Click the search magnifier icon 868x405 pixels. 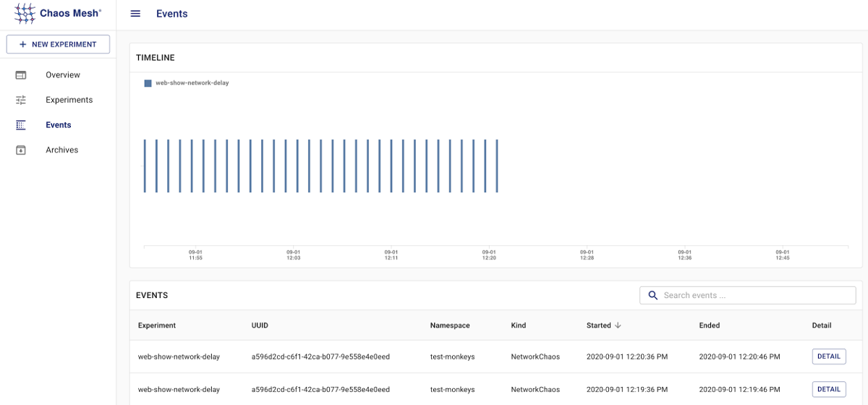(653, 296)
